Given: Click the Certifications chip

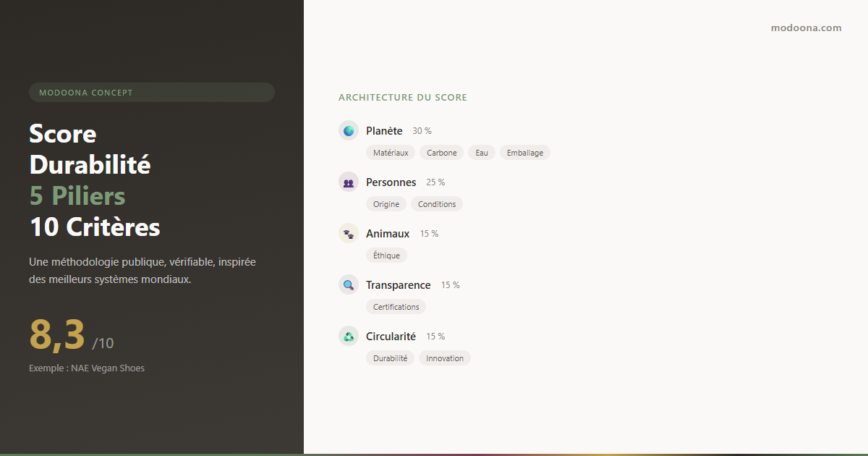Looking at the screenshot, I should tap(396, 307).
